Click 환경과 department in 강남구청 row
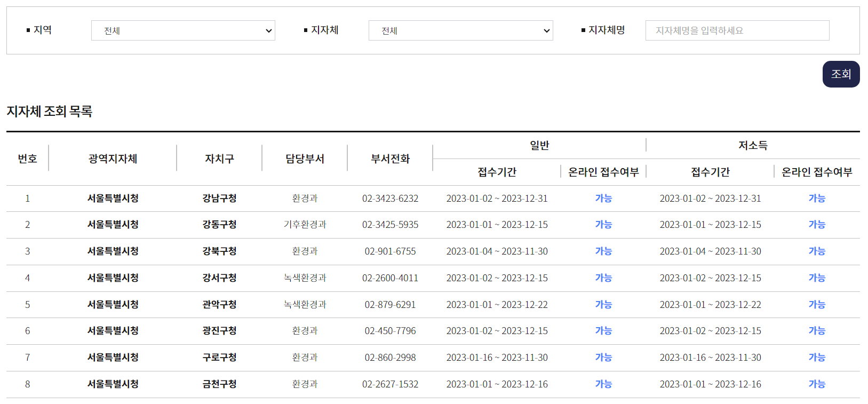Screen dimensions: 868x404 pos(305,199)
